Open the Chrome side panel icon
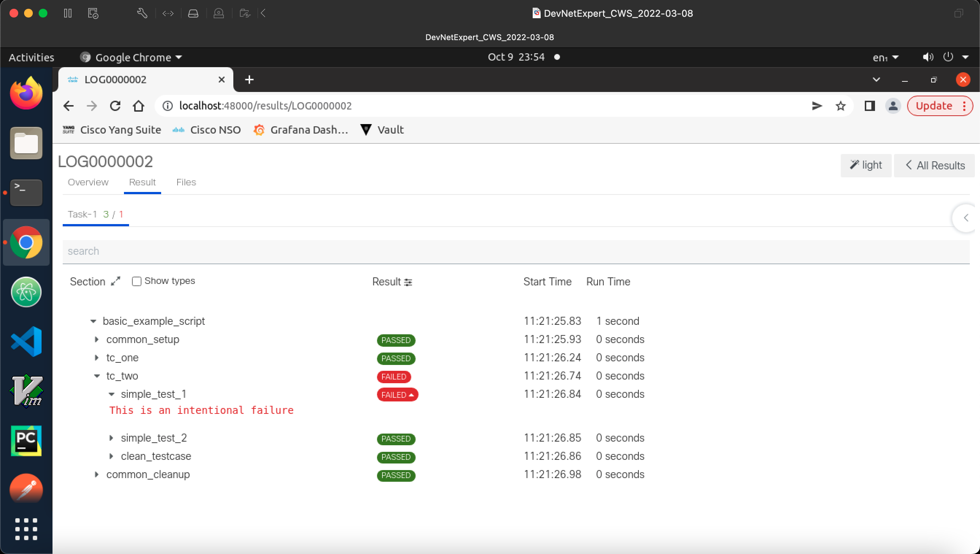Image resolution: width=980 pixels, height=554 pixels. click(x=869, y=106)
